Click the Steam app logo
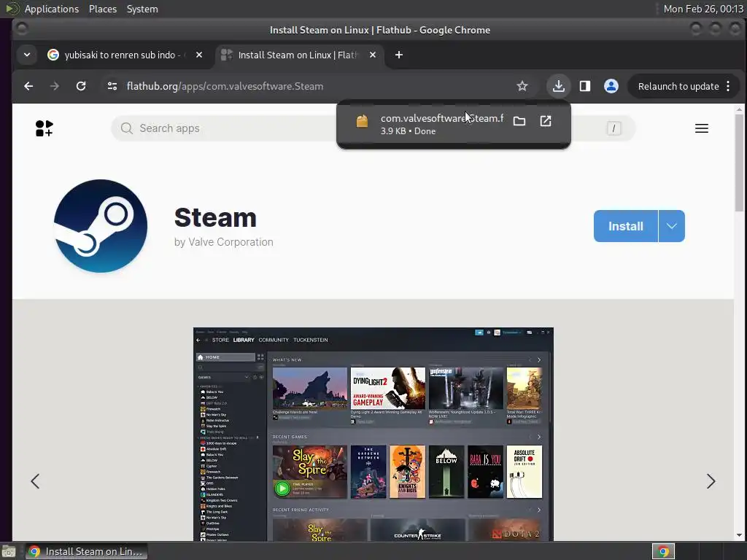Screen dimensions: 747x560 (101, 226)
